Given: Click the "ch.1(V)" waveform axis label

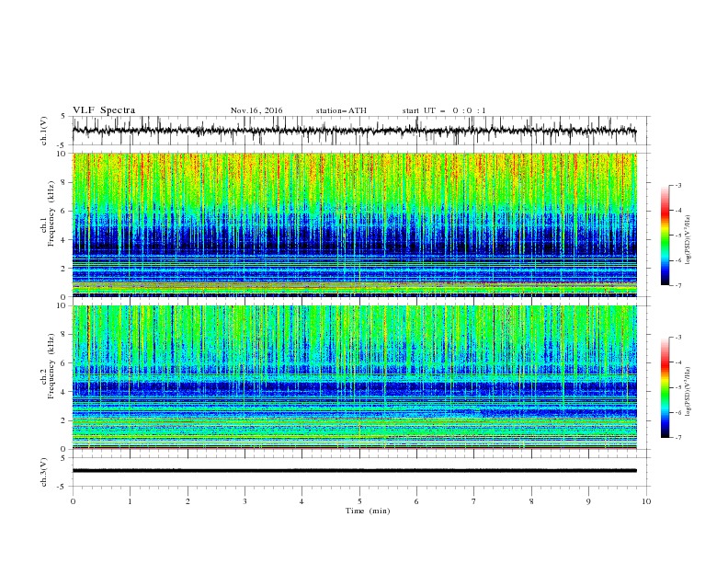Looking at the screenshot, I should [44, 131].
